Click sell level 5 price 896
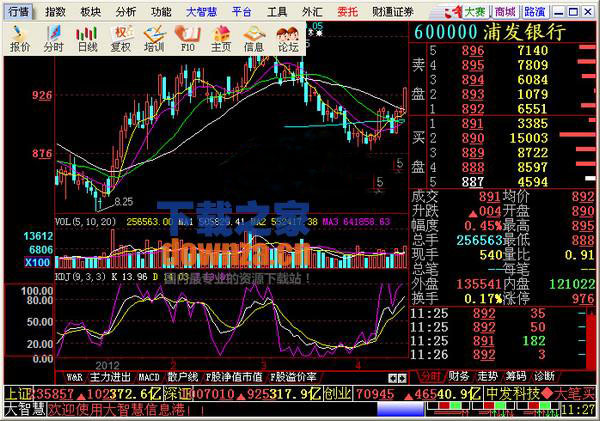This screenshot has height=421, width=600. click(473, 51)
